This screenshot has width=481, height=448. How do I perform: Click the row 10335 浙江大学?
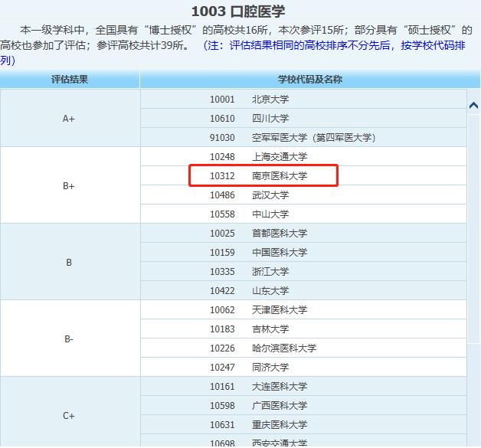303,271
